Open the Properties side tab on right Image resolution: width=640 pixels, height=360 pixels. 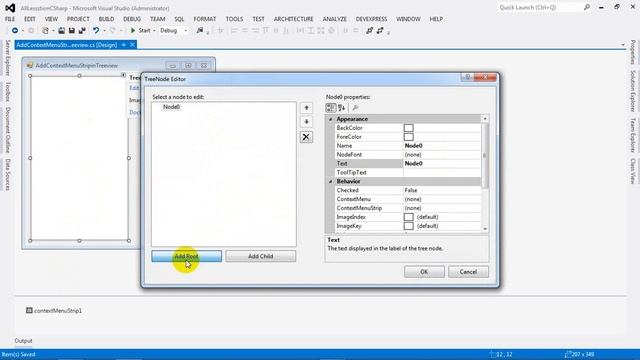coord(633,52)
